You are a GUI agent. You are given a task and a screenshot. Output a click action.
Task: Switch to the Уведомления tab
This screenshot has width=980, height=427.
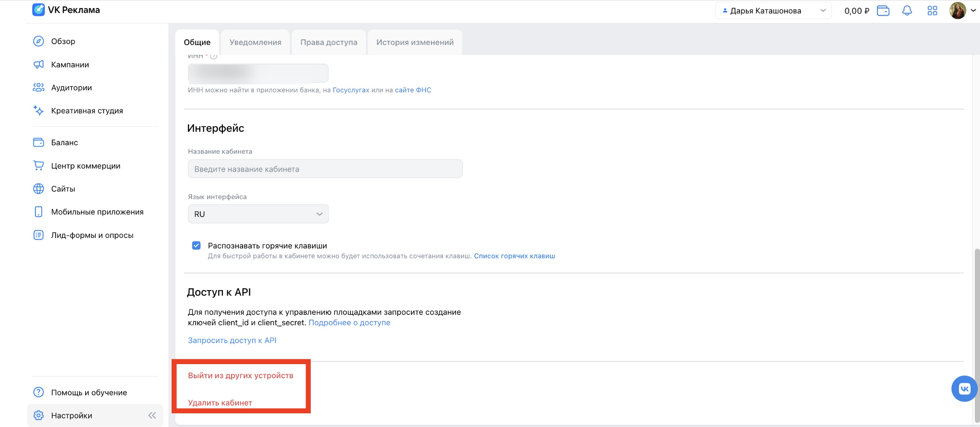tap(255, 42)
